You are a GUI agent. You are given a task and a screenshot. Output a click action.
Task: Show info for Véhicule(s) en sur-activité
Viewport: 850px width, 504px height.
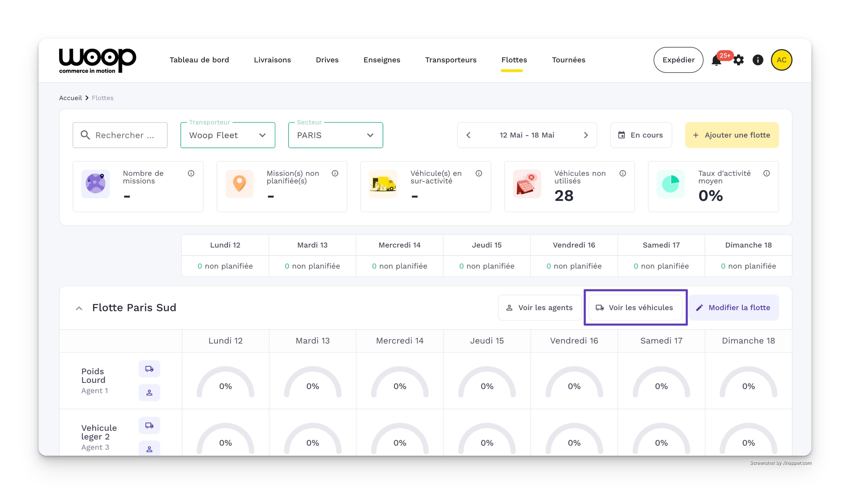tap(479, 174)
